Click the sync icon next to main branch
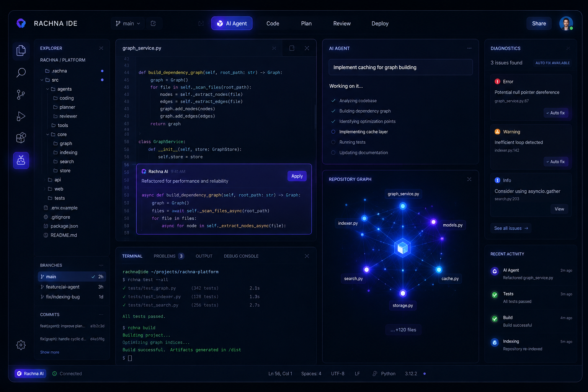The image size is (588, 392). (153, 23)
